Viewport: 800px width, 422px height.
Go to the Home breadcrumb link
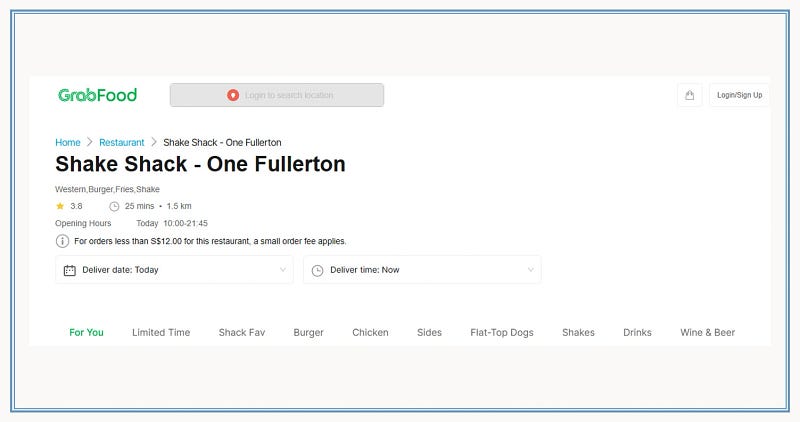68,142
